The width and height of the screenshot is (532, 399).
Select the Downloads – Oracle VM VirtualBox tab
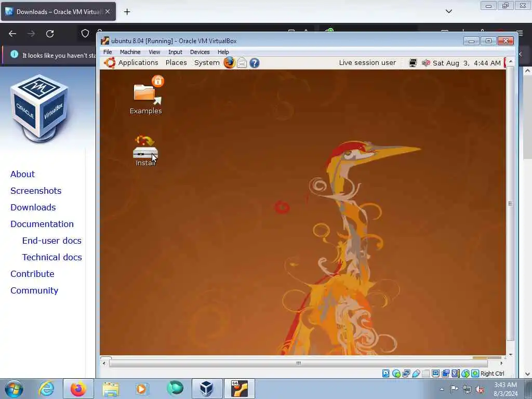click(x=58, y=11)
